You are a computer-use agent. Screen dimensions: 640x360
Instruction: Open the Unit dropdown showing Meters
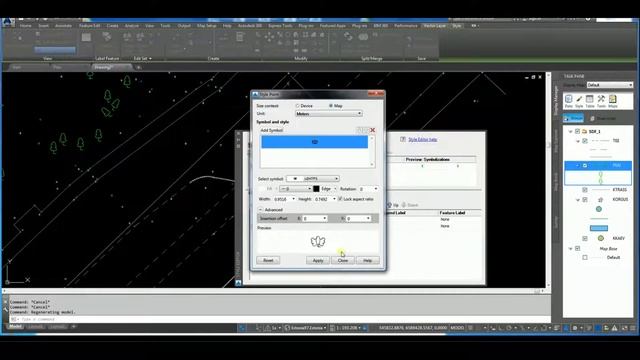pyautogui.click(x=329, y=113)
